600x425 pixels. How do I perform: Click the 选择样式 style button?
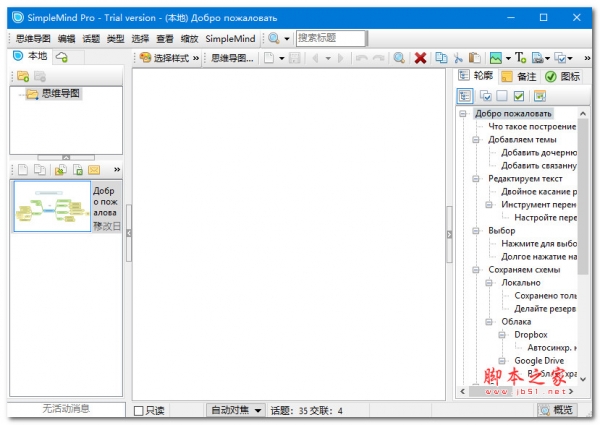click(x=165, y=58)
